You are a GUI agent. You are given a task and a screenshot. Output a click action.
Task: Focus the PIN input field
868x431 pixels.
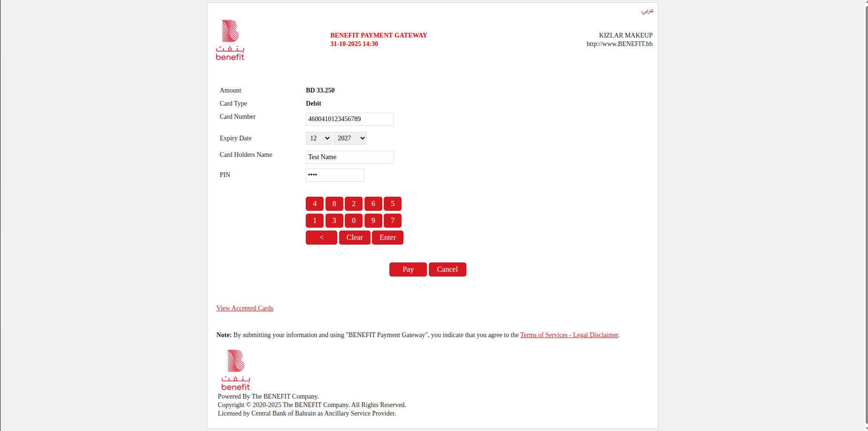click(335, 175)
